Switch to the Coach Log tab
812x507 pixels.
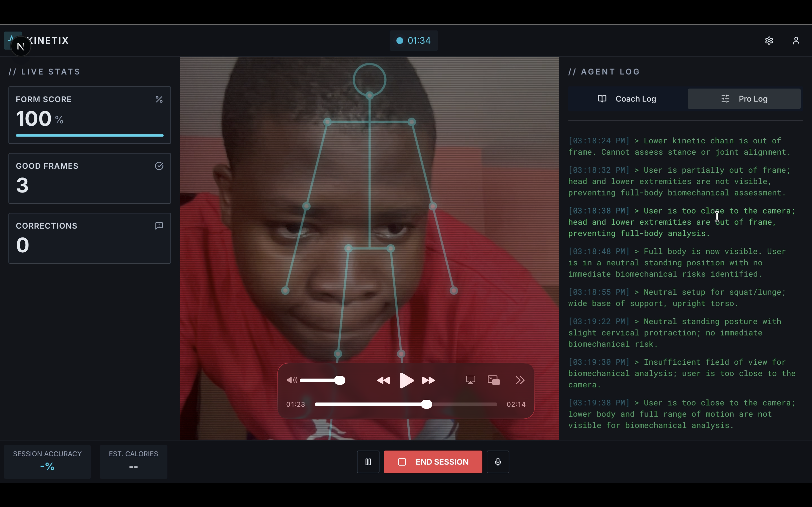pyautogui.click(x=627, y=99)
